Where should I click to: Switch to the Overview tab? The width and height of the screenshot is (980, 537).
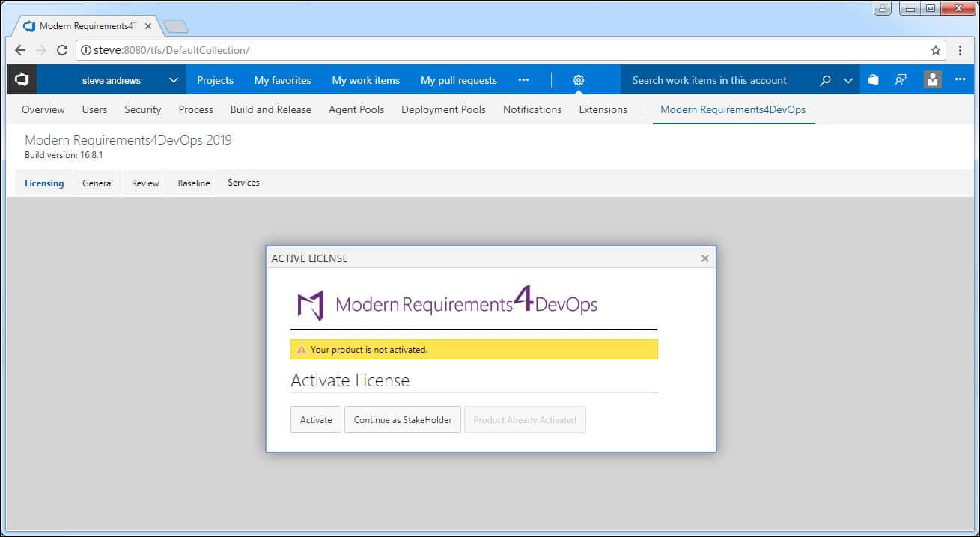click(43, 109)
